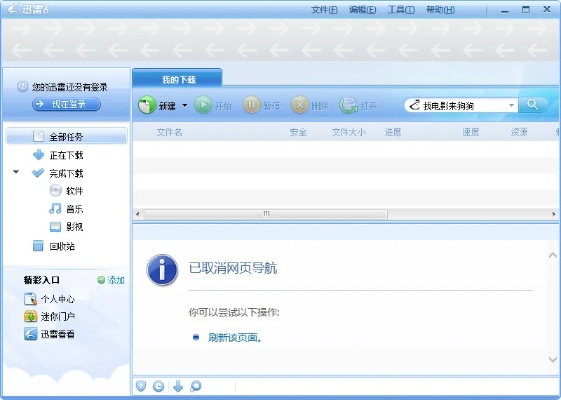Click the 迷你门户 icon
This screenshot has width=561, height=400.
(x=30, y=316)
